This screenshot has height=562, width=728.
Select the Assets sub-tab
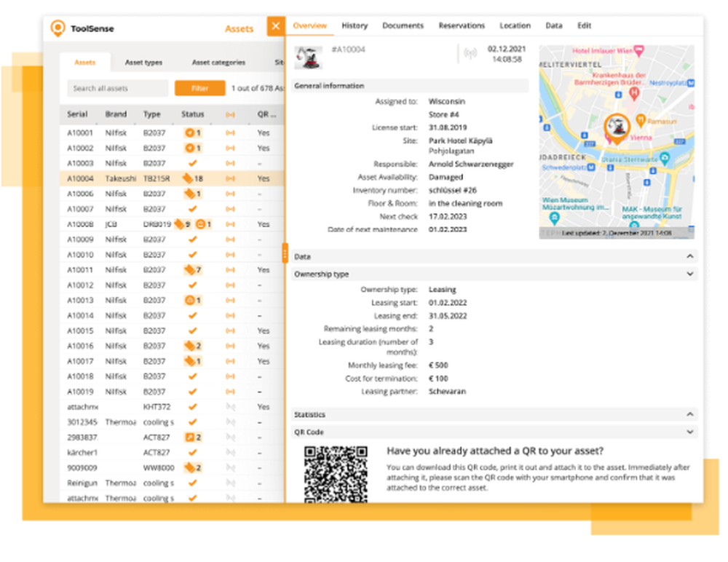pos(85,62)
